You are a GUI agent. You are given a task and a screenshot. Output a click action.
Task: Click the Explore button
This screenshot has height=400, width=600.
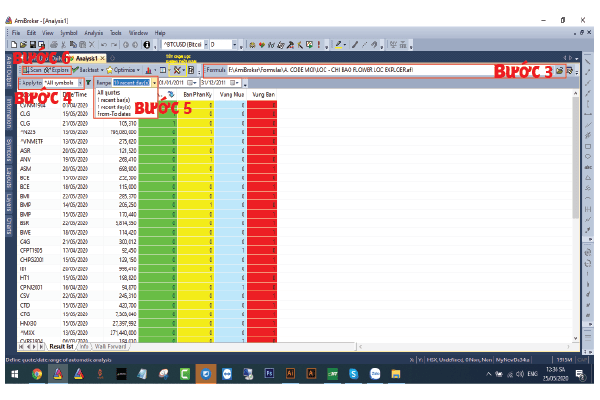pyautogui.click(x=57, y=70)
